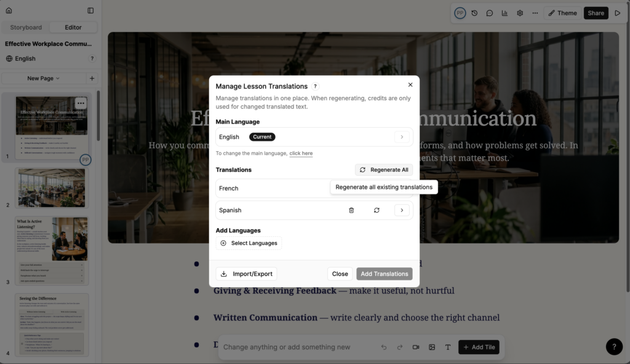
Task: Switch to the Storyboard tab
Action: (26, 27)
